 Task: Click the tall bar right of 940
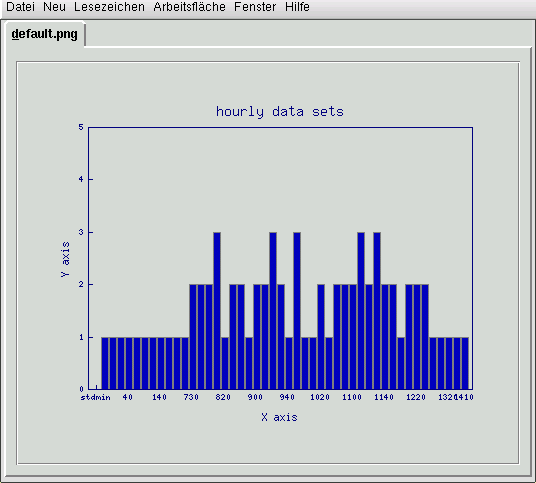point(297,311)
